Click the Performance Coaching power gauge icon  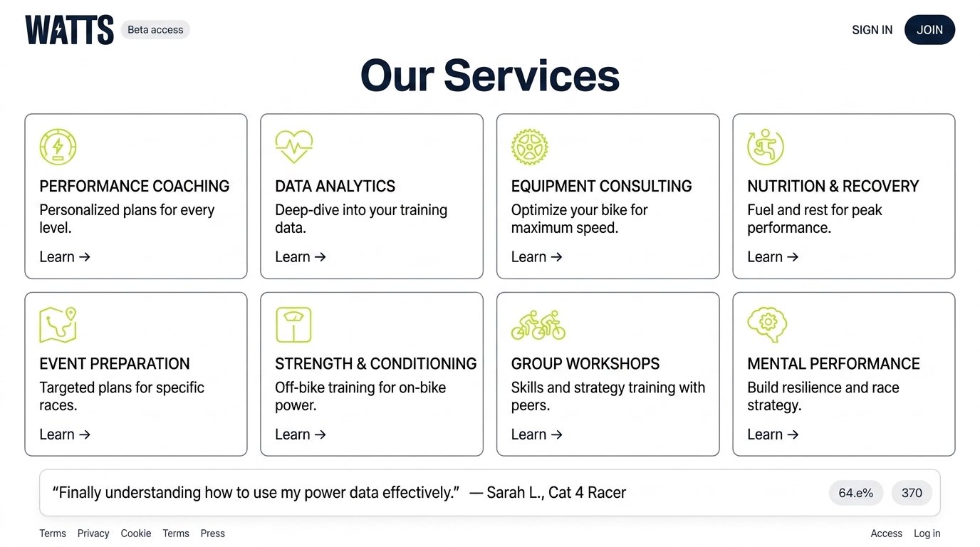[58, 147]
